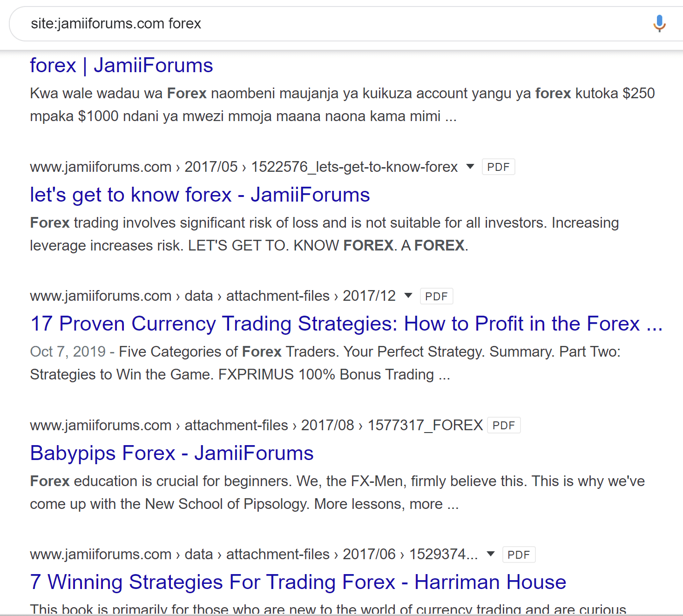Open "let's get to know forex" result link
The width and height of the screenshot is (683, 616).
tap(200, 195)
